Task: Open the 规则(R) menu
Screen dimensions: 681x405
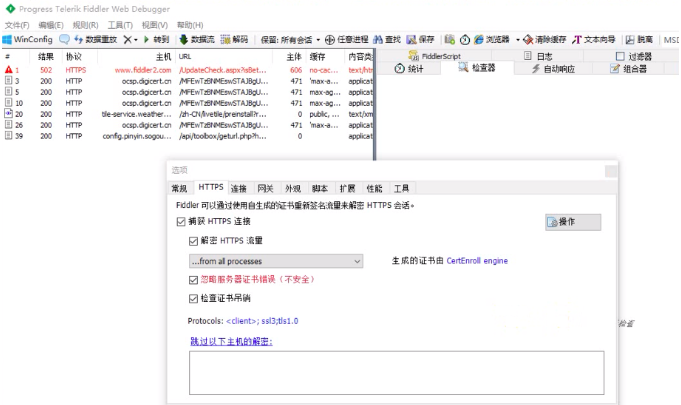Action: (x=85, y=25)
